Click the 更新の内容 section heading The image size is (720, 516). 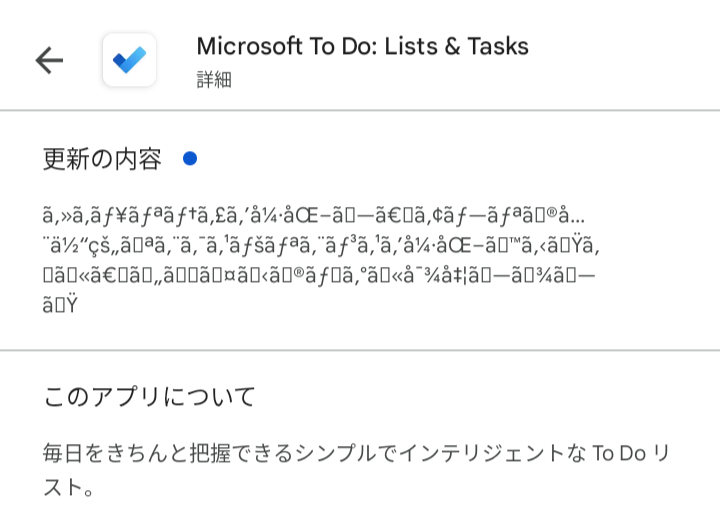point(102,158)
